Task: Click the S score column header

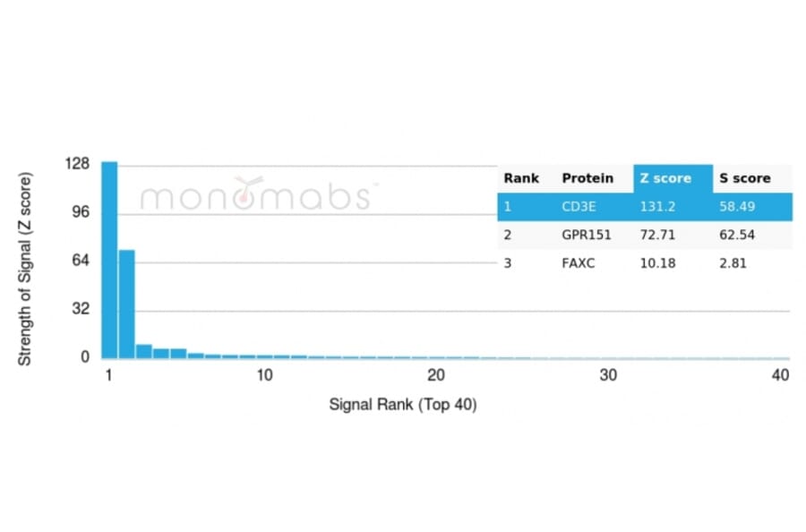Action: (x=744, y=178)
